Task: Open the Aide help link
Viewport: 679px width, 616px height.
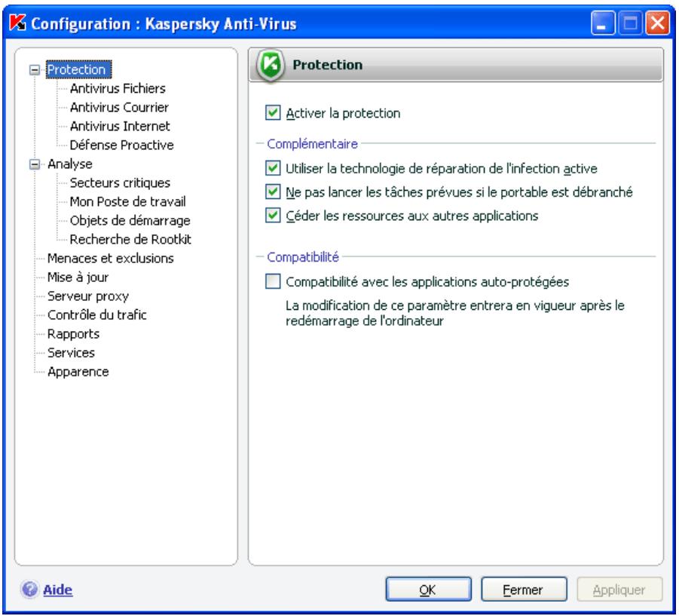Action: [57, 590]
